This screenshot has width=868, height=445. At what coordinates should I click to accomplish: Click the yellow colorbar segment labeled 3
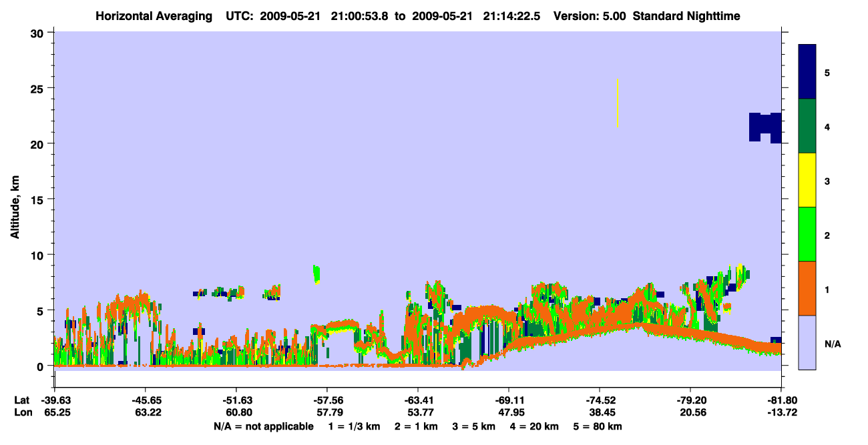807,180
